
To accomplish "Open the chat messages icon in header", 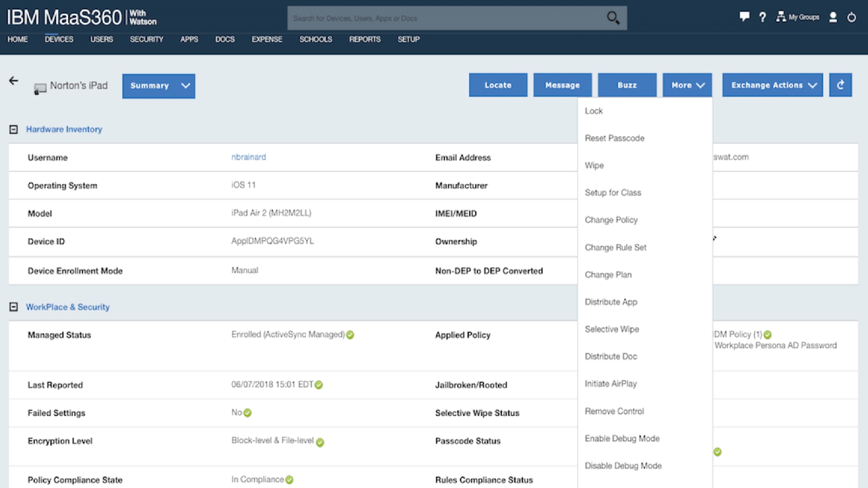I will 744,17.
